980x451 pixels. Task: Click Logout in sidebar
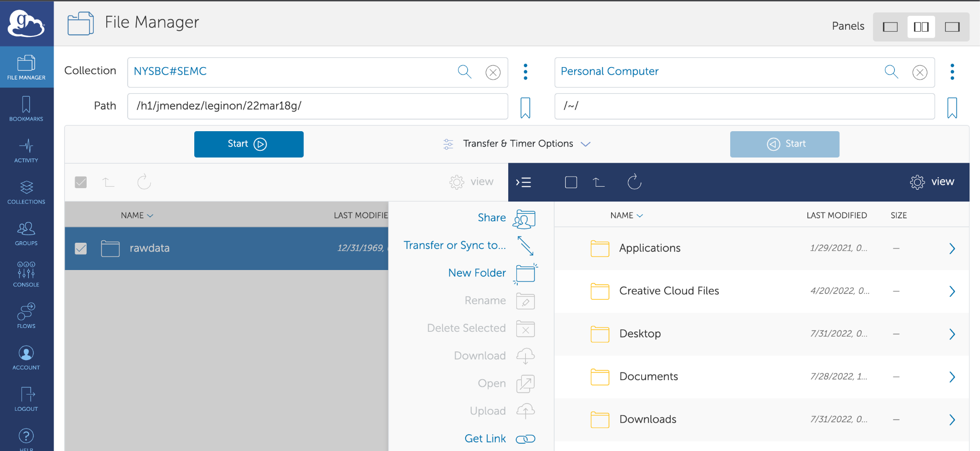click(x=26, y=399)
